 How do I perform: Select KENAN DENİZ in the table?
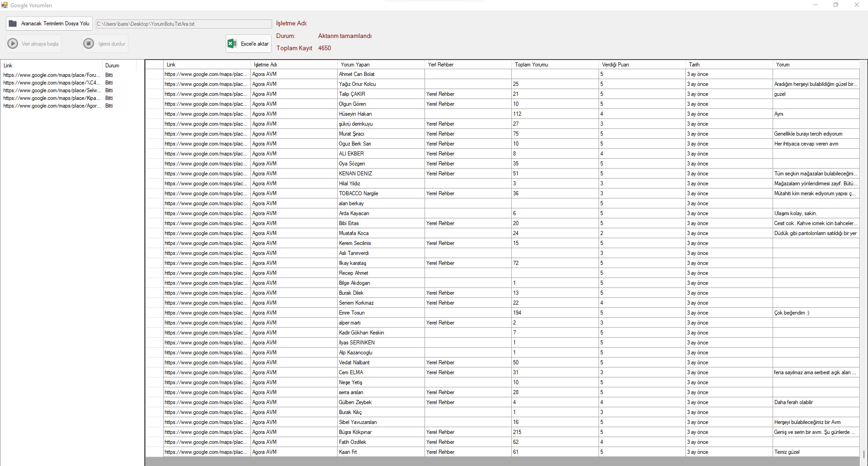[x=381, y=174]
